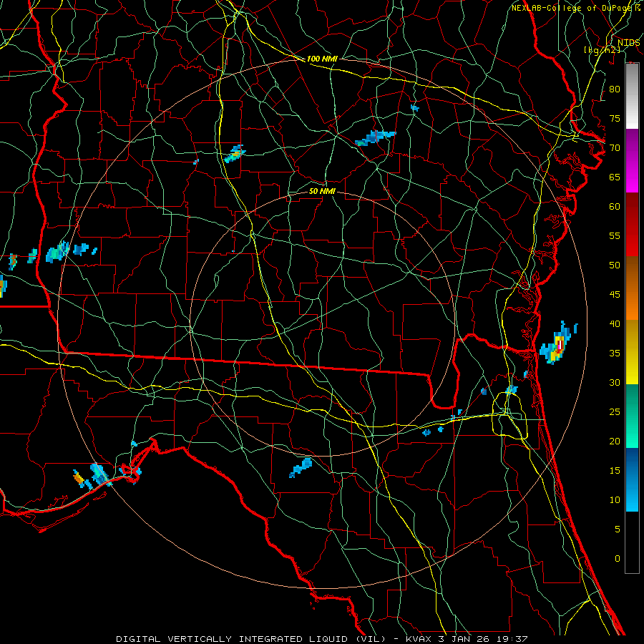Click the offshore storm cell with yellow-red core
This screenshot has height=644, width=644.
click(559, 343)
